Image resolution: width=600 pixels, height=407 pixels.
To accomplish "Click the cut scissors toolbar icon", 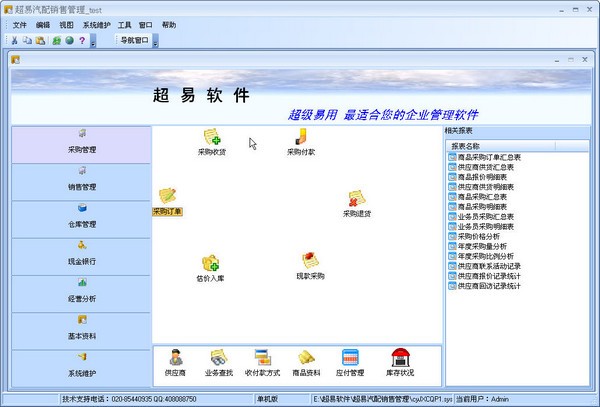I will click(14, 41).
